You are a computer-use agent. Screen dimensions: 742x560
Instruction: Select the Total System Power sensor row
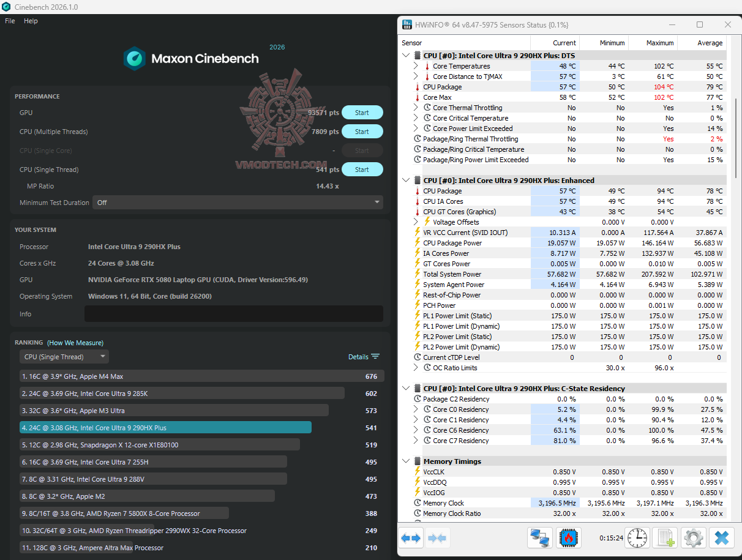[x=563, y=274]
